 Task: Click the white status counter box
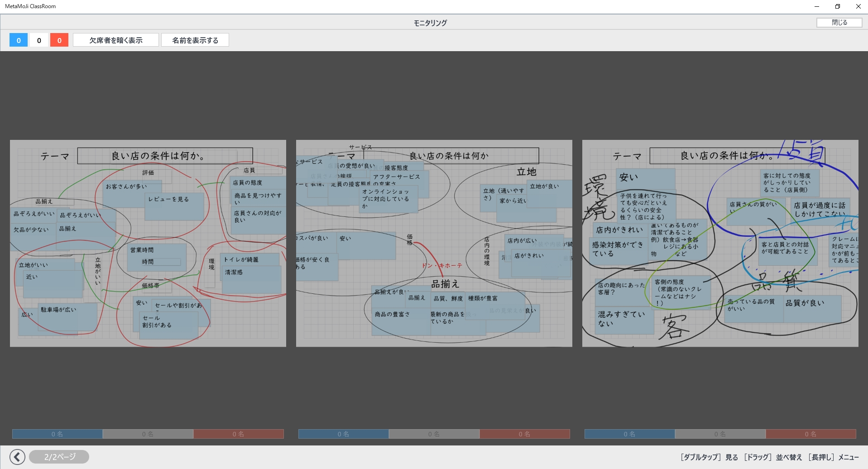click(39, 40)
